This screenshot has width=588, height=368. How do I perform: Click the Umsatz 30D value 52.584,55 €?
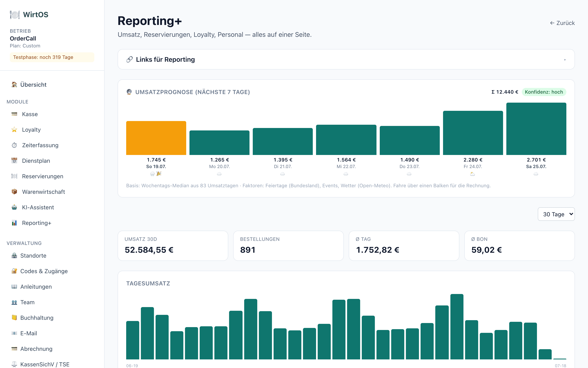tap(149, 250)
